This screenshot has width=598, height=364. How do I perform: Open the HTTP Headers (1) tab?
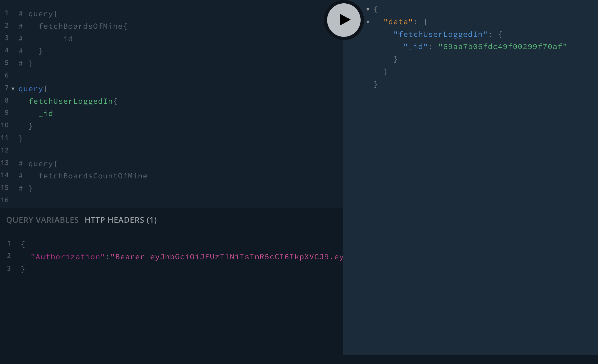pos(121,220)
